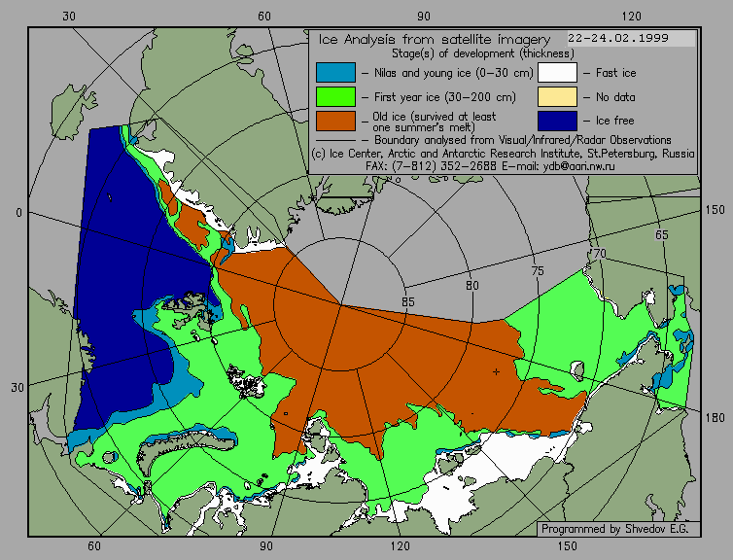Click the 'Programmed by Shvedov E.G.' credit box

pos(618,529)
